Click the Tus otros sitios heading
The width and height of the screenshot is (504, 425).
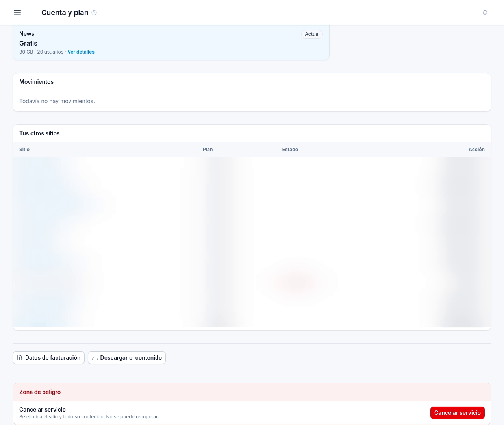[39, 133]
